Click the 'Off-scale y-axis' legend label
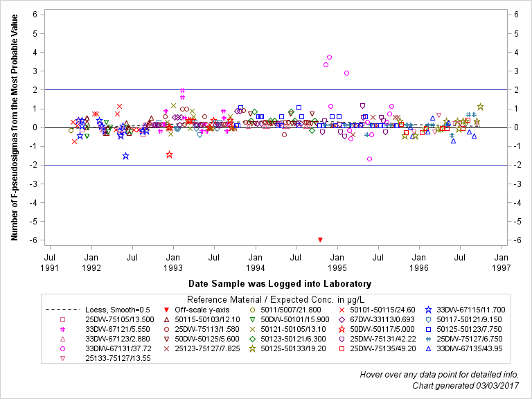This screenshot has height=399, width=532. [202, 310]
